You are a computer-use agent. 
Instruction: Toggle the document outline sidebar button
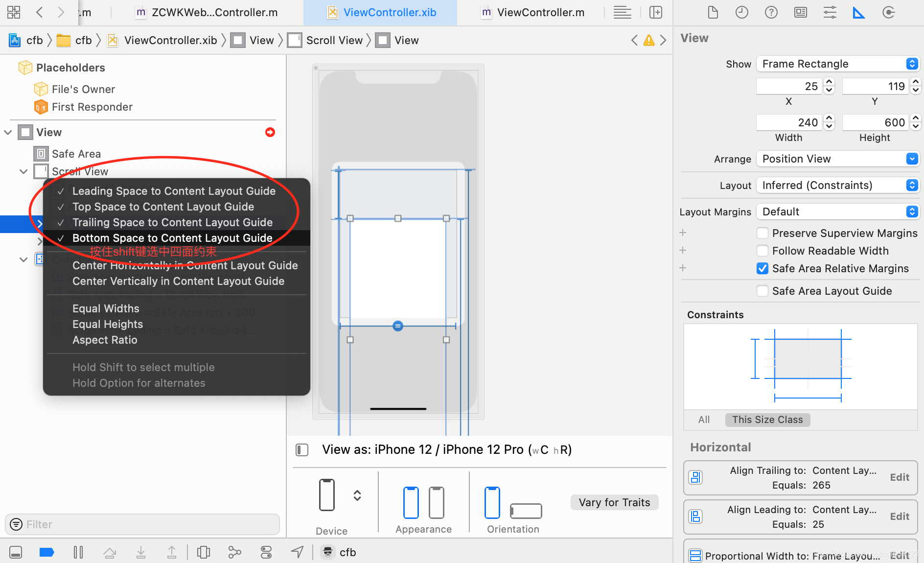click(302, 449)
